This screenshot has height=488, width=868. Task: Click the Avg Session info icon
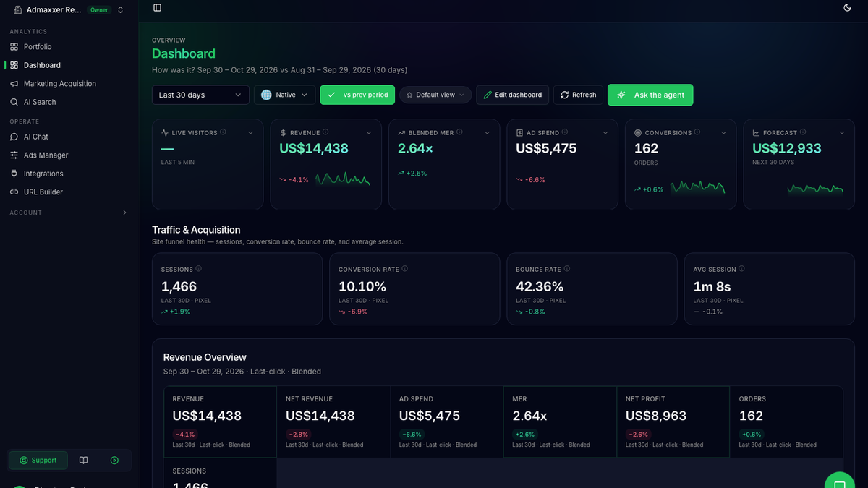(742, 269)
